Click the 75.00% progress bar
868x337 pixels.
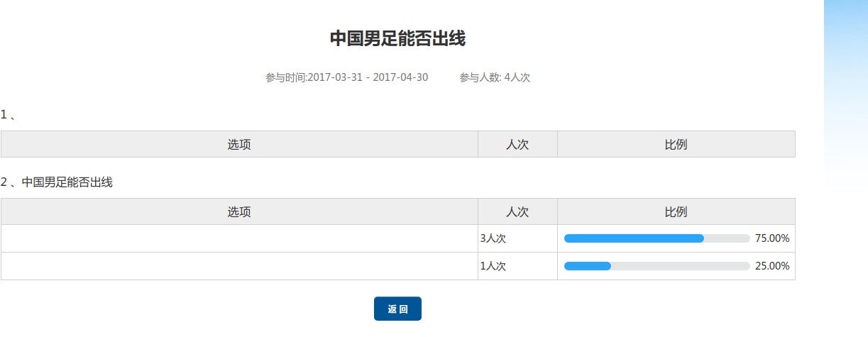pyautogui.click(x=657, y=238)
